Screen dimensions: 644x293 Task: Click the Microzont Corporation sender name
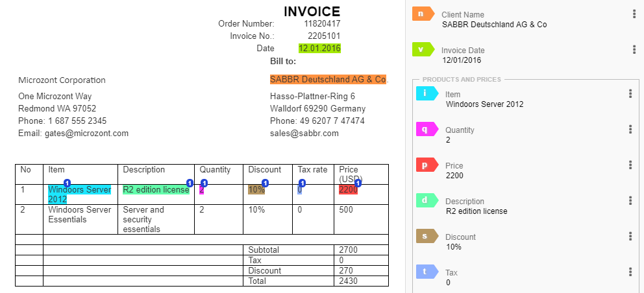62,80
